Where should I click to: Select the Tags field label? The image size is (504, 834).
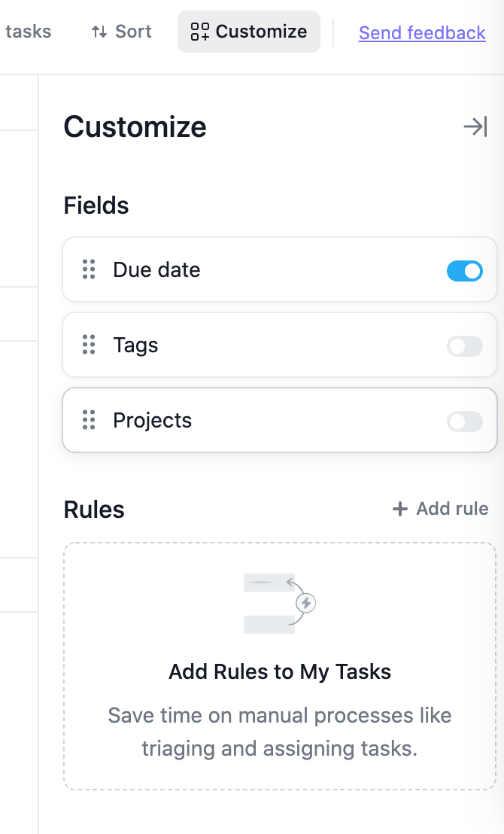click(135, 345)
